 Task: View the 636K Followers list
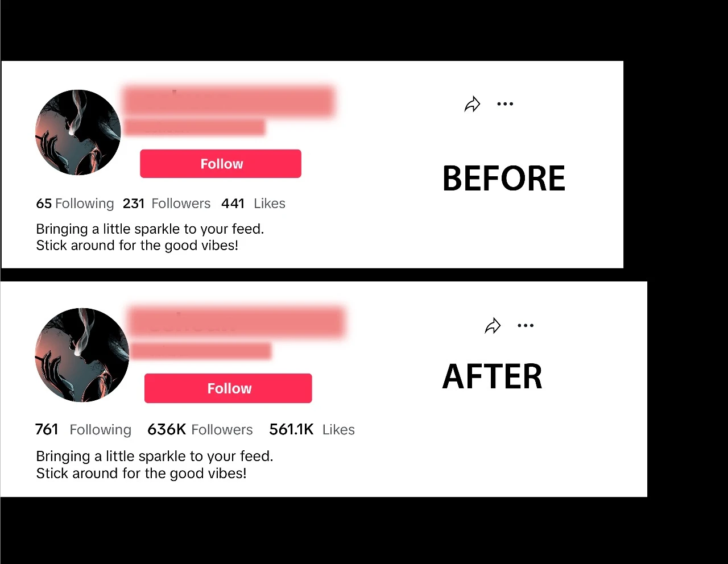click(x=200, y=429)
